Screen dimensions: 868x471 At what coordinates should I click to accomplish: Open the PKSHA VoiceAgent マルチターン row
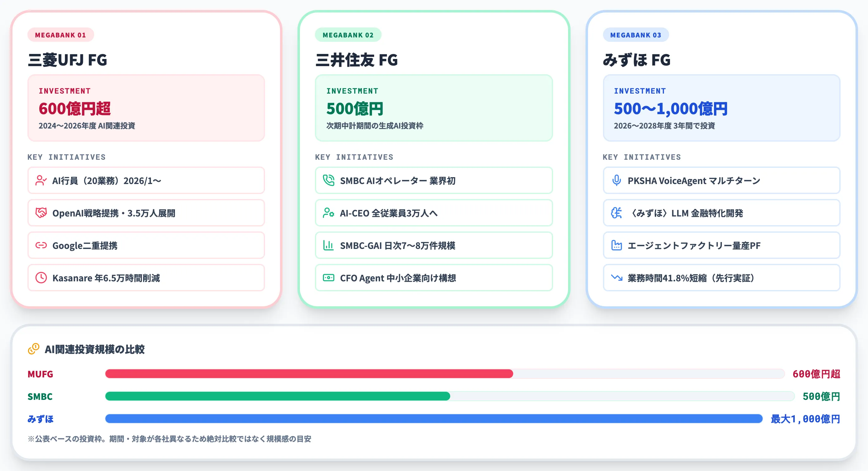[x=721, y=180]
